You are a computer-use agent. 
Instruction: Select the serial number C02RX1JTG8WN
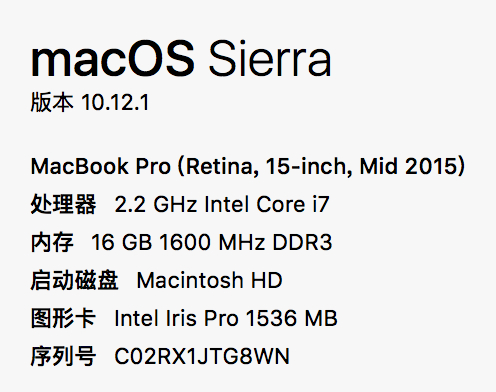point(202,356)
